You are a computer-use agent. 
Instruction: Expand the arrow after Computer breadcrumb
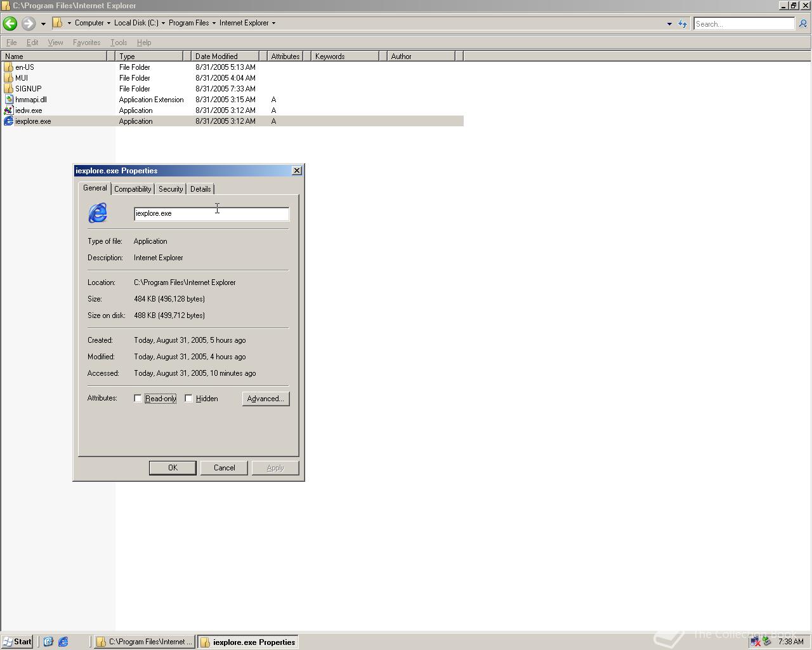click(108, 23)
